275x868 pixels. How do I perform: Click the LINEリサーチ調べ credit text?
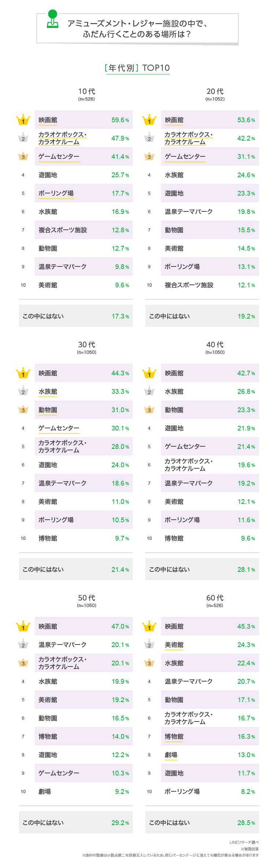[x=244, y=842]
